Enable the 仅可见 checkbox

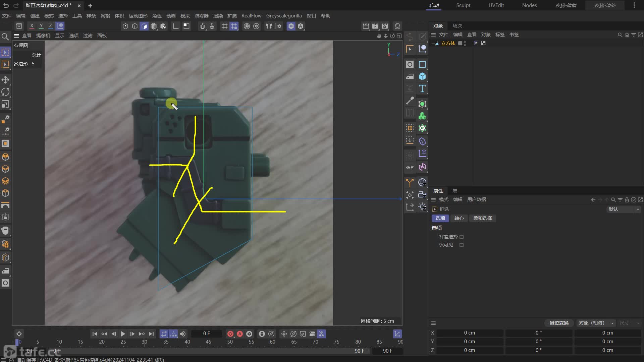(x=462, y=245)
